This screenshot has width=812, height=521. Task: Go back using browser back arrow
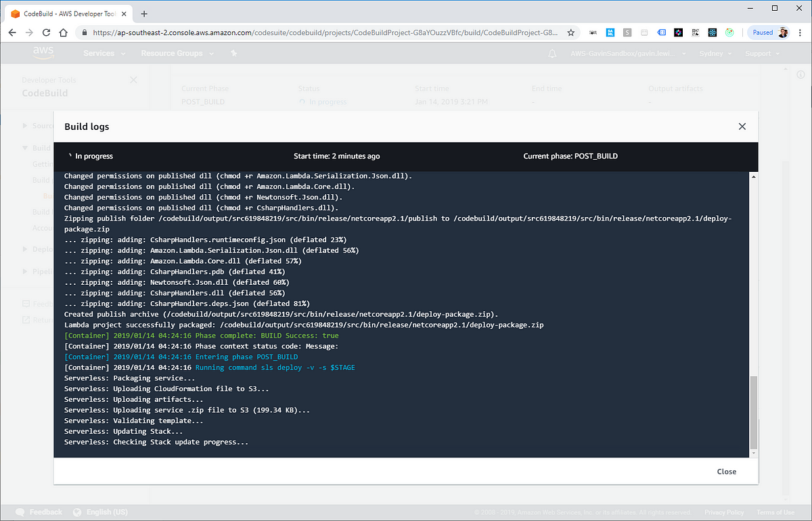pos(12,32)
